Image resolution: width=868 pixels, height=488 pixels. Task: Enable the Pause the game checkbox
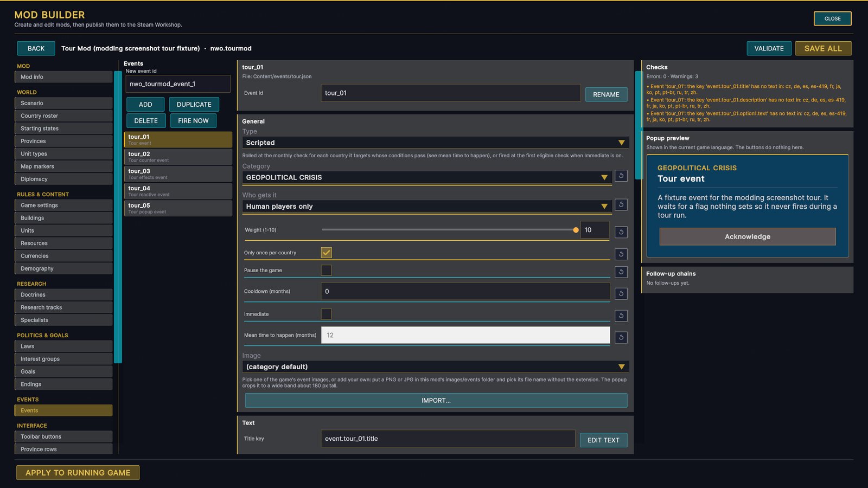[327, 270]
